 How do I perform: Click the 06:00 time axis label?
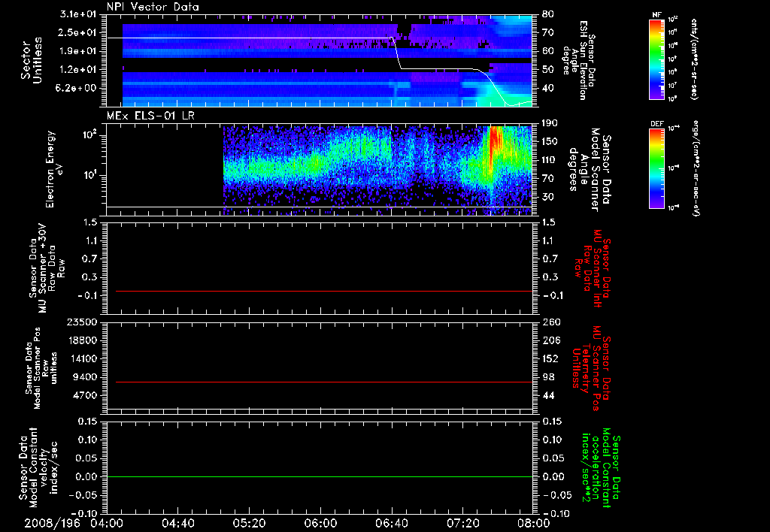click(x=320, y=523)
